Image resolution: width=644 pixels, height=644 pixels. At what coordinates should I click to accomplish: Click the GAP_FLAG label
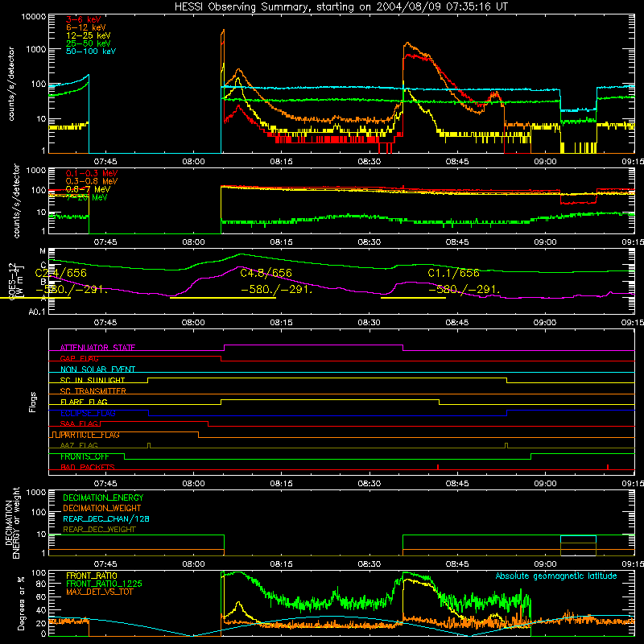coord(79,358)
